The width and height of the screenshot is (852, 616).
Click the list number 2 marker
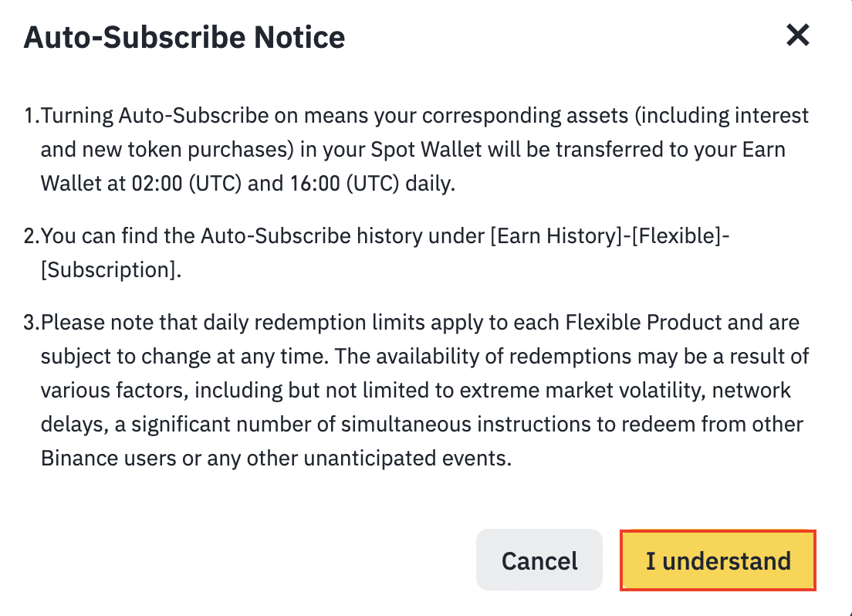31,237
